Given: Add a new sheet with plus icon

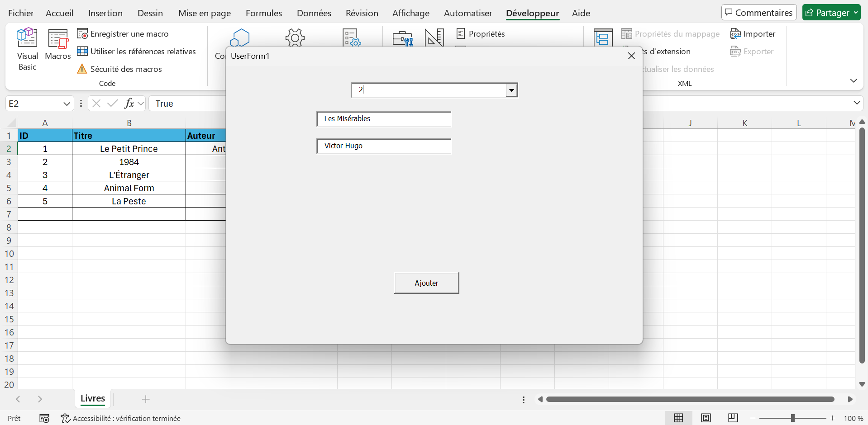Looking at the screenshot, I should pos(146,399).
